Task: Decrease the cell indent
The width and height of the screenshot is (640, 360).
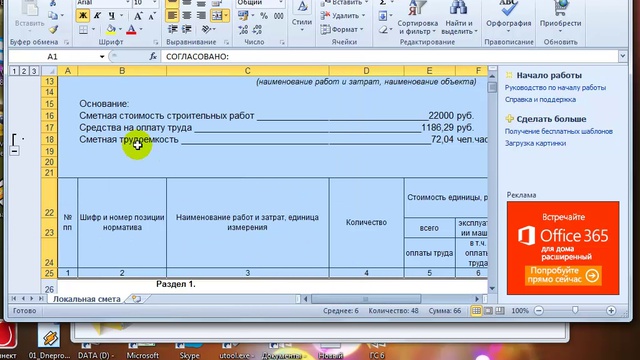Action: [173, 29]
